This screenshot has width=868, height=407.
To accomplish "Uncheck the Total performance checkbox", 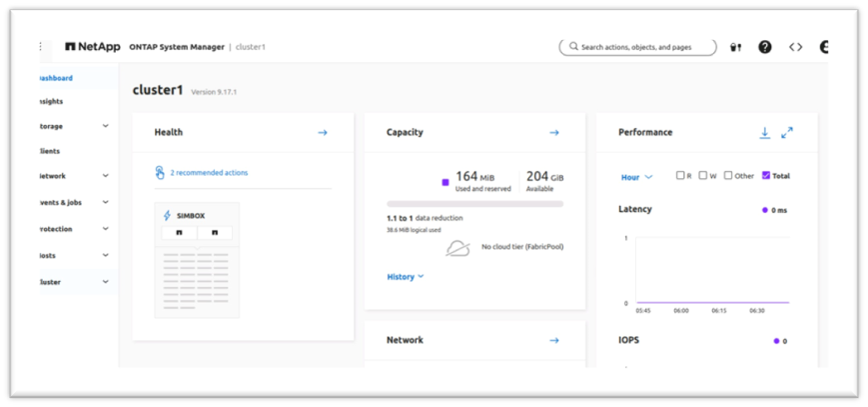I will (766, 175).
